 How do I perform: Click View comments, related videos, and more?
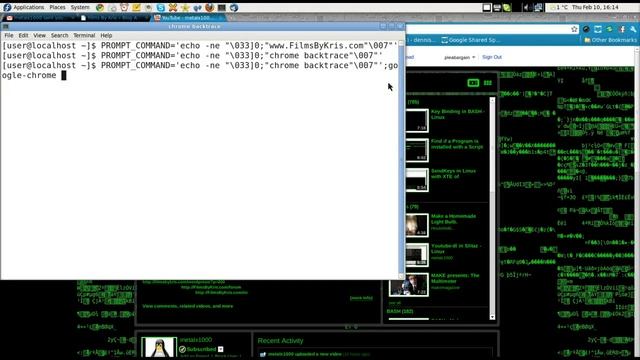(188, 306)
